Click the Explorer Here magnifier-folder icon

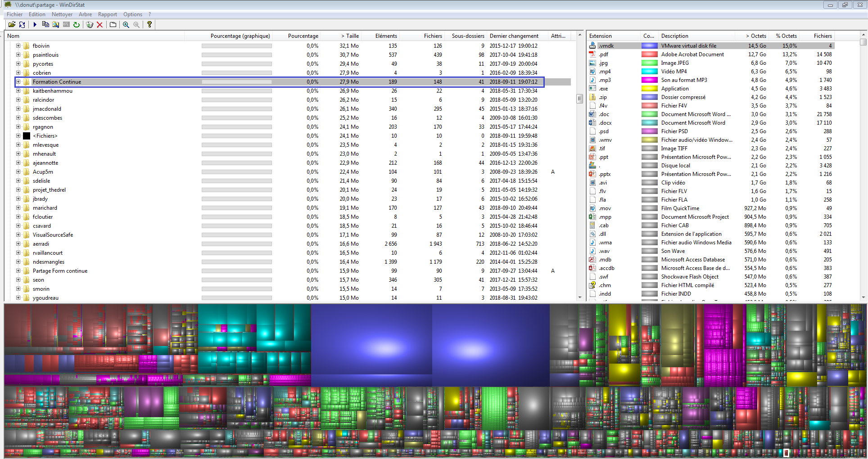pyautogui.click(x=56, y=25)
